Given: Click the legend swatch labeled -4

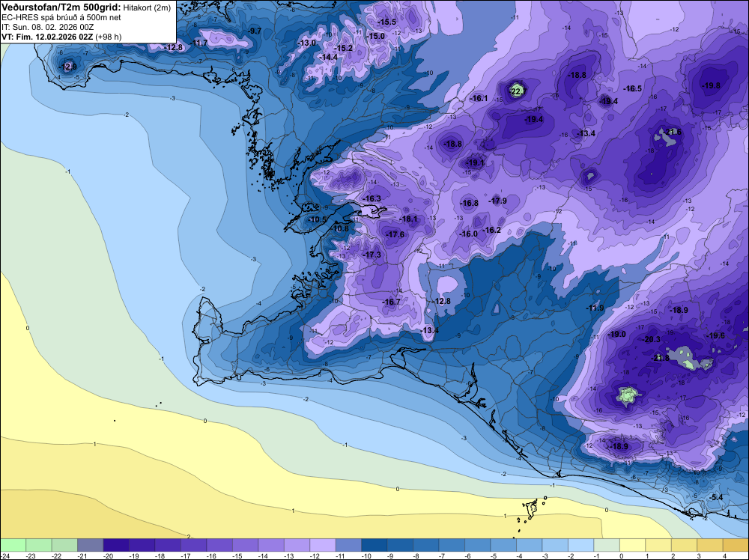Looking at the screenshot, I should [x=529, y=545].
